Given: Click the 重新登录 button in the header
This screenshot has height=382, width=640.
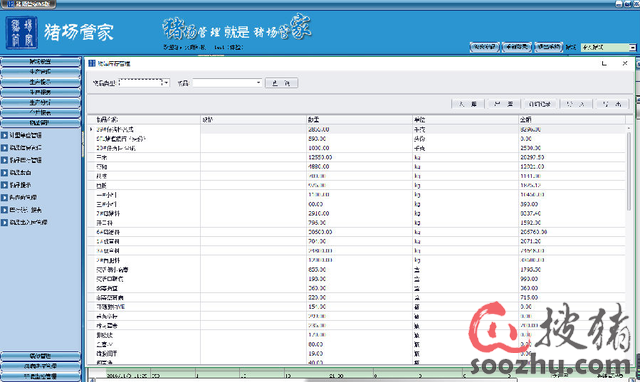Looking at the screenshot, I should [517, 47].
